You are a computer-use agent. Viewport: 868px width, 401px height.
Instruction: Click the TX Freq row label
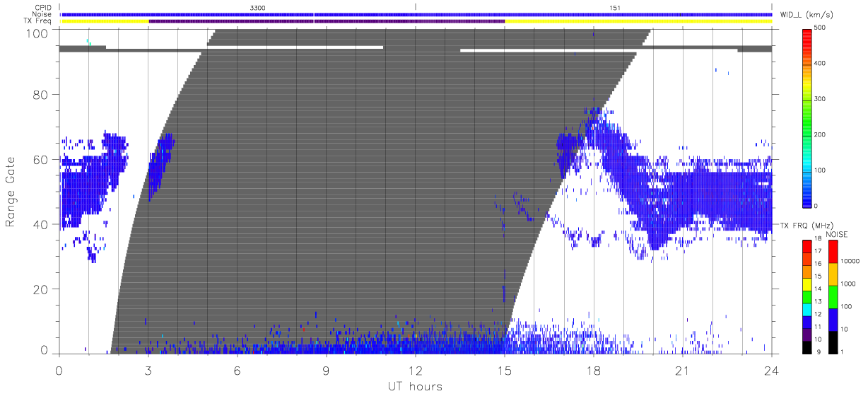pyautogui.click(x=38, y=21)
